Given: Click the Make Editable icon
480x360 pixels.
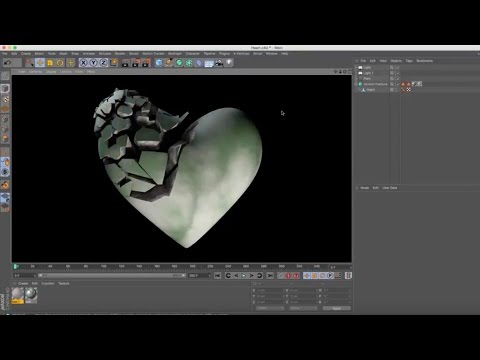Looking at the screenshot, I should tap(5, 76).
